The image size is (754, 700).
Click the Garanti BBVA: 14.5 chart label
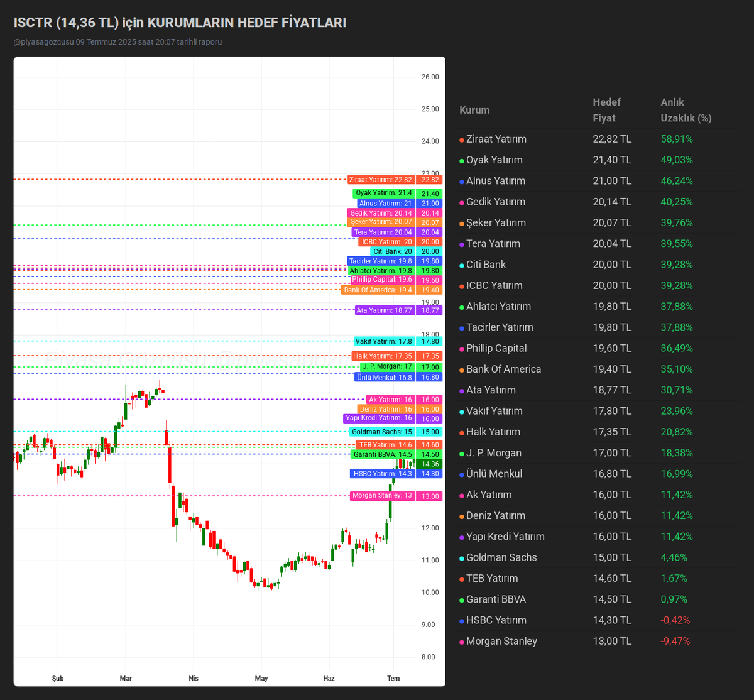click(383, 454)
